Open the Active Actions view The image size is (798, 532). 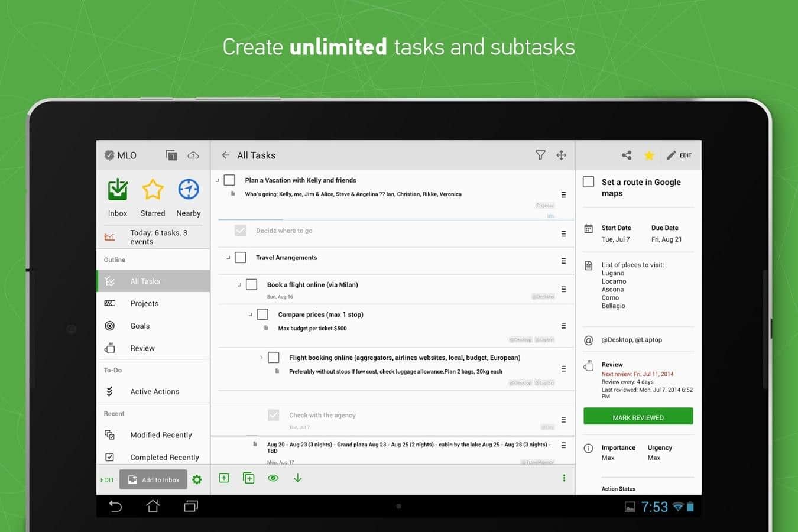tap(154, 392)
